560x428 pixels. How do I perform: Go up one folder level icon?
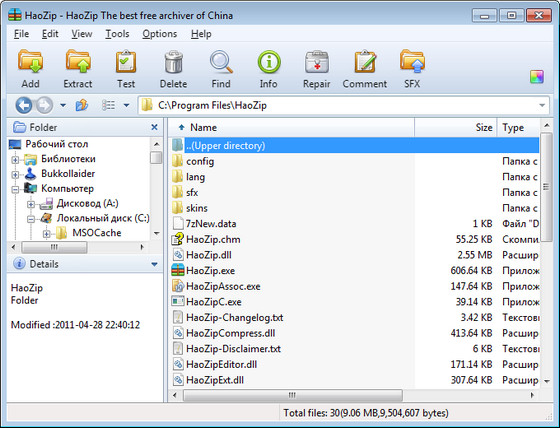tap(82, 105)
